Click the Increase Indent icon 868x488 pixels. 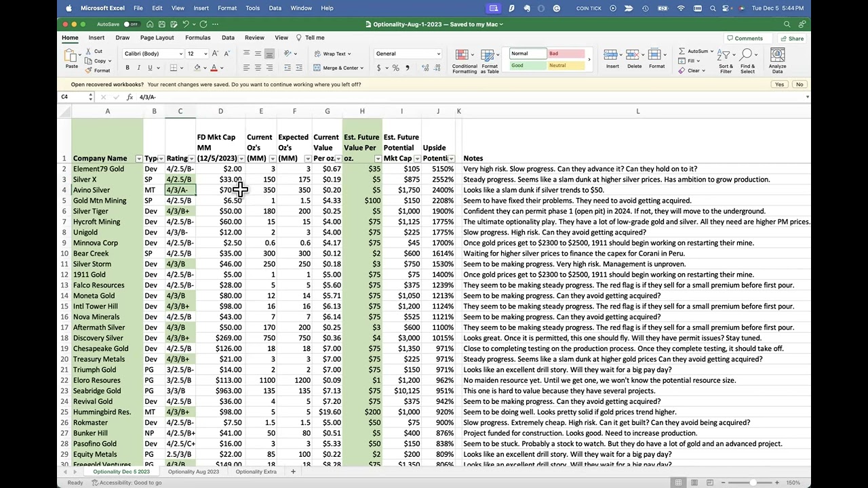[x=299, y=68]
